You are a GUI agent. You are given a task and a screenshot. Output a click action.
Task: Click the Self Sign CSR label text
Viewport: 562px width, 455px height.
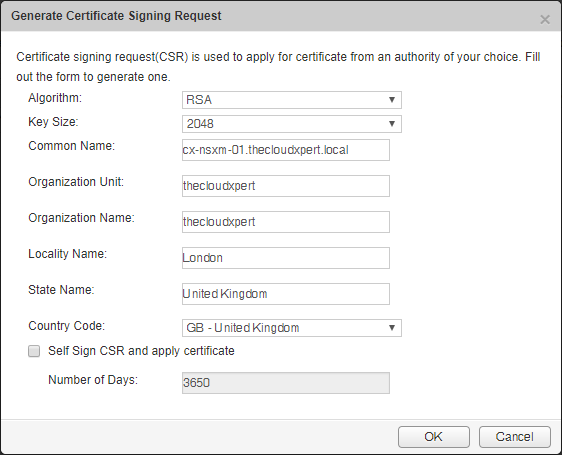pos(141,351)
